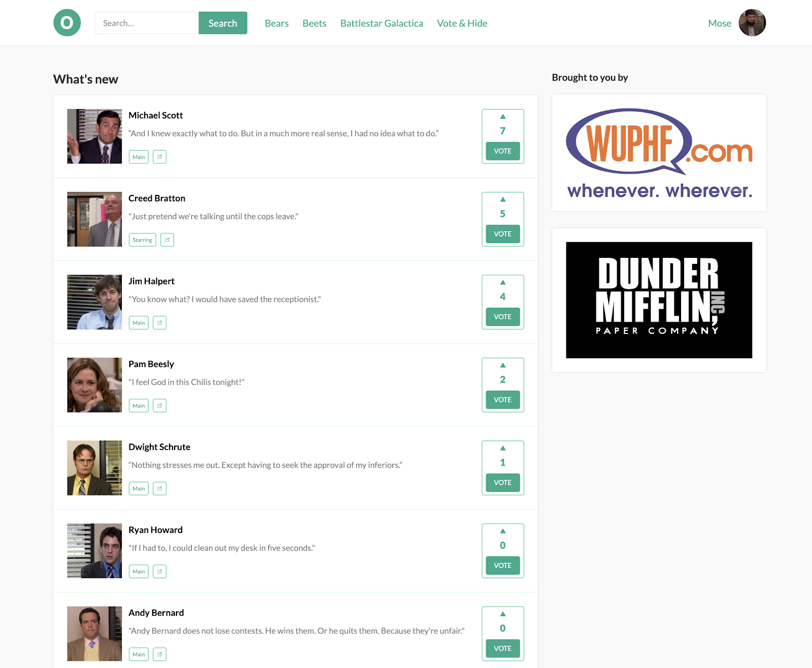Go to the Beets page
The width and height of the screenshot is (812, 668).
[314, 23]
